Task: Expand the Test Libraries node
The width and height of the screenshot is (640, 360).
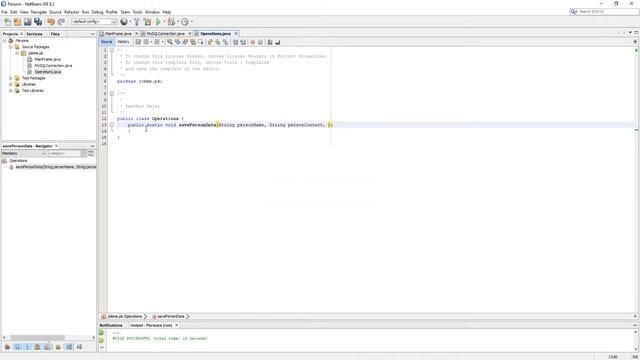Action: (x=11, y=91)
